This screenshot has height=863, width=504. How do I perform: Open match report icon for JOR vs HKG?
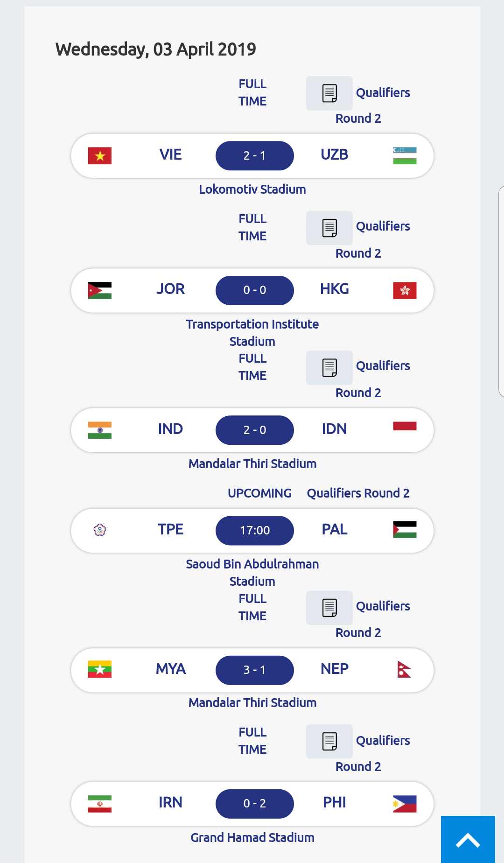[x=329, y=228]
